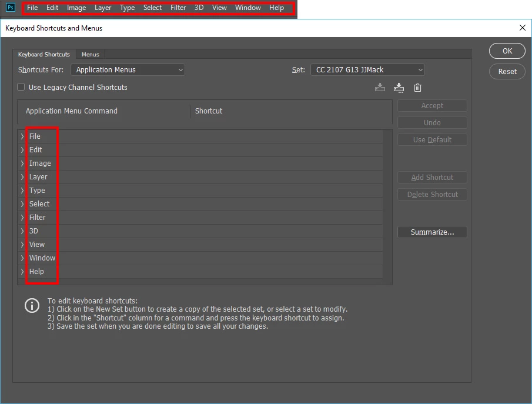Switch to the Menus tab
This screenshot has height=404, width=532.
point(91,54)
